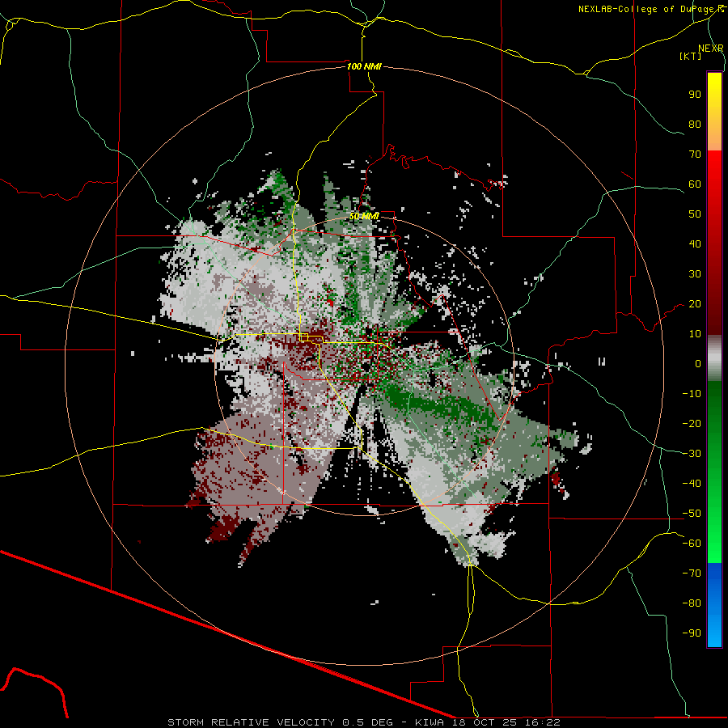Click the 70 value on velocity scale
Viewport: 728px width, 728px height.
point(695,154)
